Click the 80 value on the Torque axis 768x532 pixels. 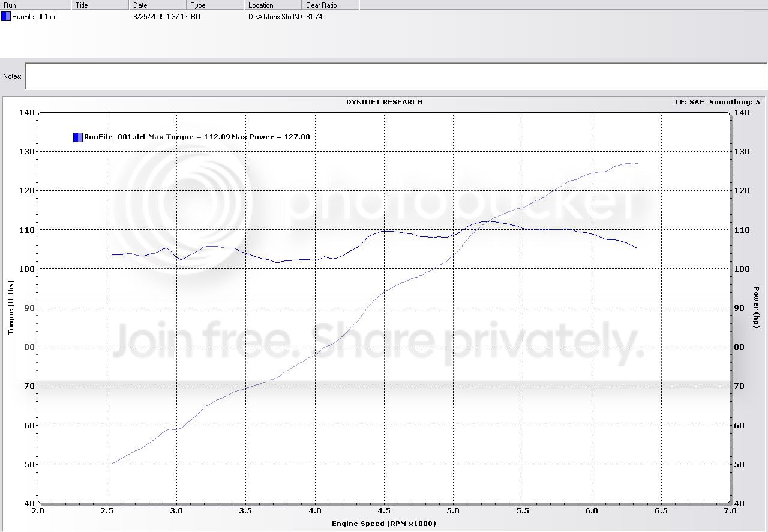pos(29,347)
